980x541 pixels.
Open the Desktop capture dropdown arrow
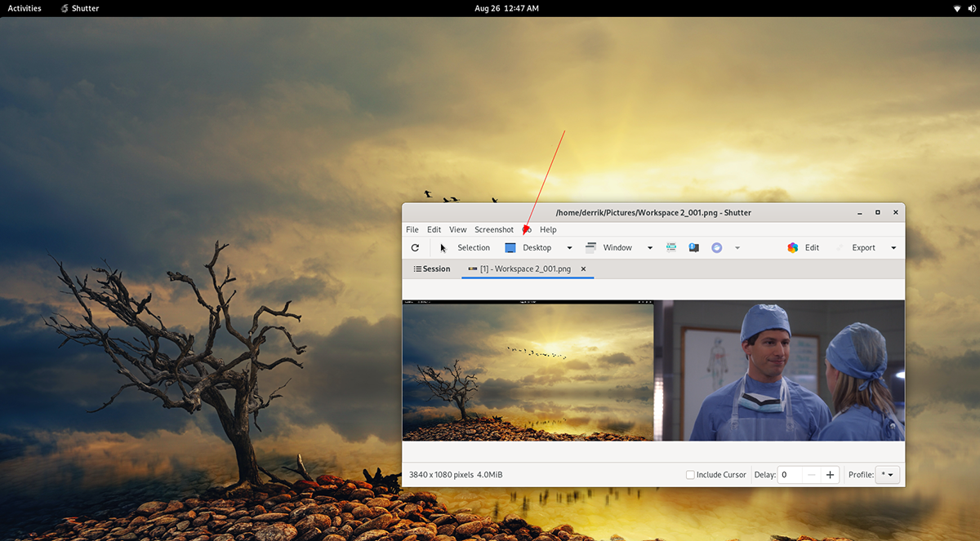click(x=568, y=247)
